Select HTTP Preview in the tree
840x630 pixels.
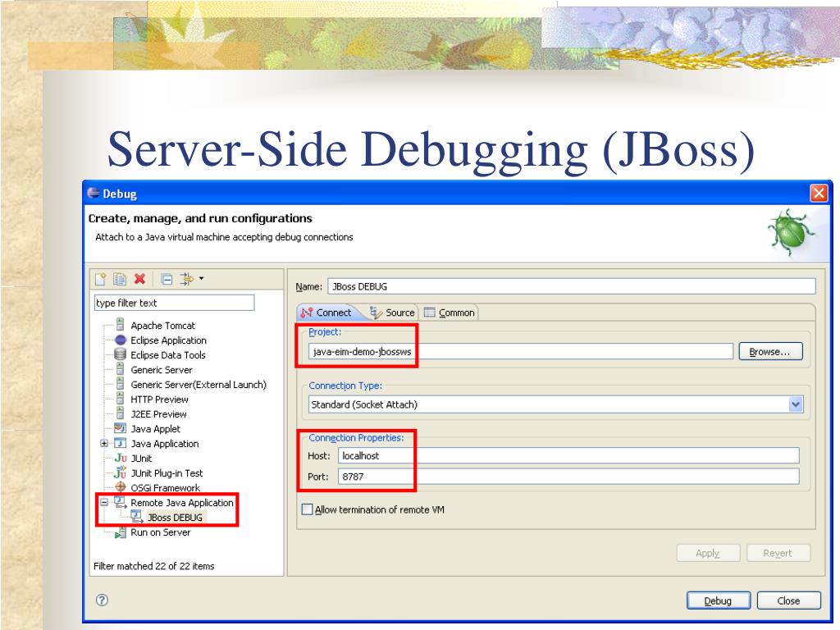coord(160,399)
